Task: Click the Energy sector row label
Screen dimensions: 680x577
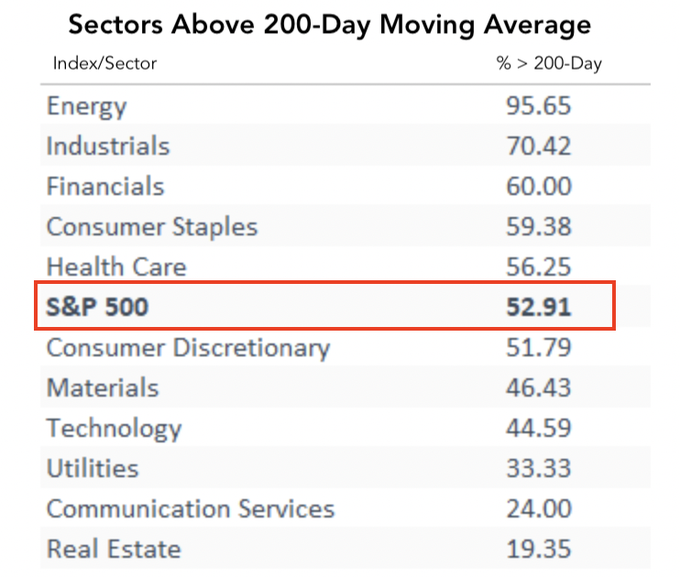Action: pos(86,106)
